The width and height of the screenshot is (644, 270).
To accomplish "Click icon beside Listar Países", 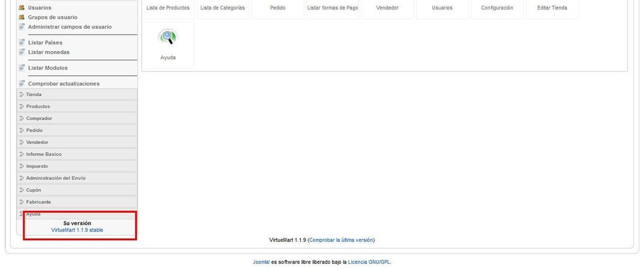I will (x=22, y=42).
